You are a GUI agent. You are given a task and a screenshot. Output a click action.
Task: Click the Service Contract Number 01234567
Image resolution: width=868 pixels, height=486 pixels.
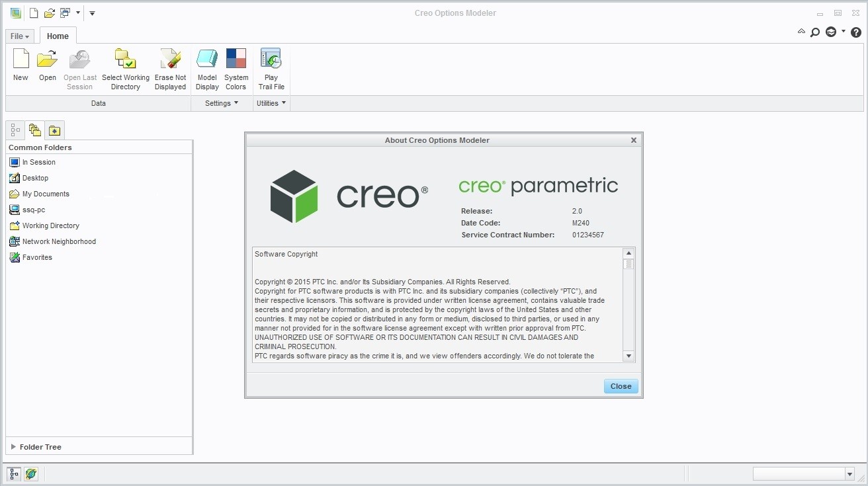coord(588,235)
